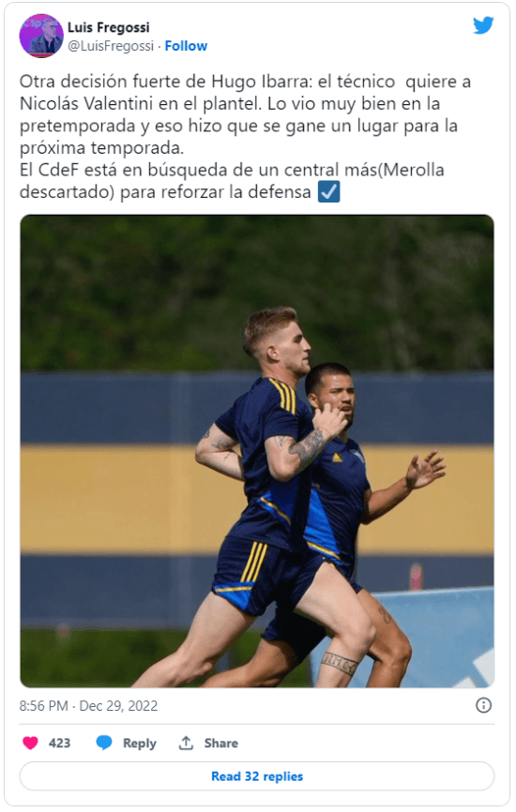Click the 423 likes count
The image size is (516, 812).
tap(60, 744)
